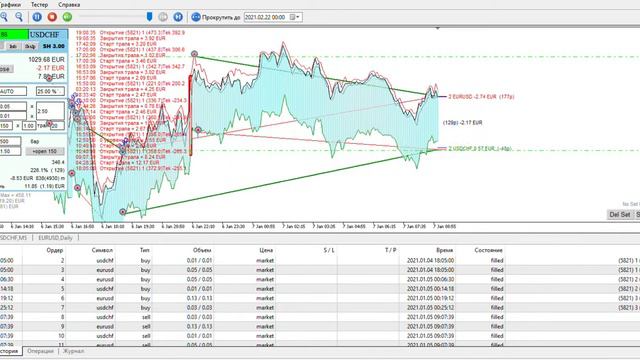Click the chart shift triangle marker at top
Image resolution: width=640 pixels, height=360 pixels.
pos(438,29)
